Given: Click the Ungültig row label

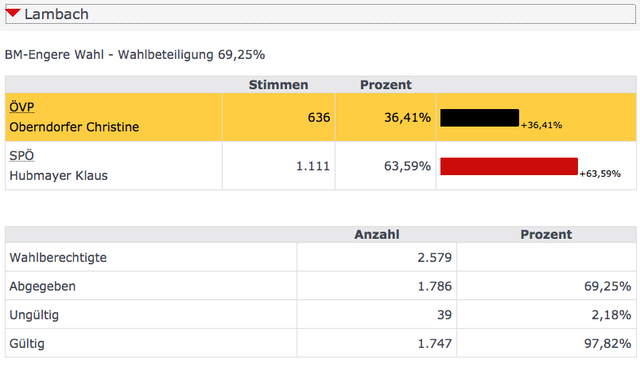Looking at the screenshot, I should 34,315.
